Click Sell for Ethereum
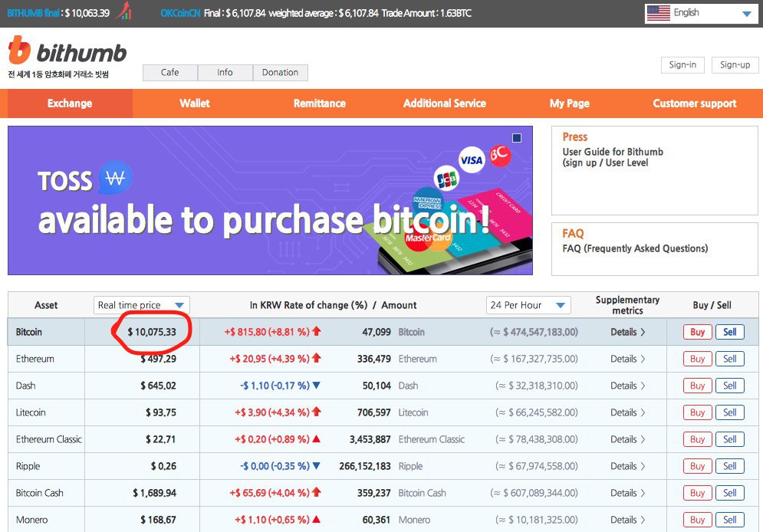 [730, 359]
